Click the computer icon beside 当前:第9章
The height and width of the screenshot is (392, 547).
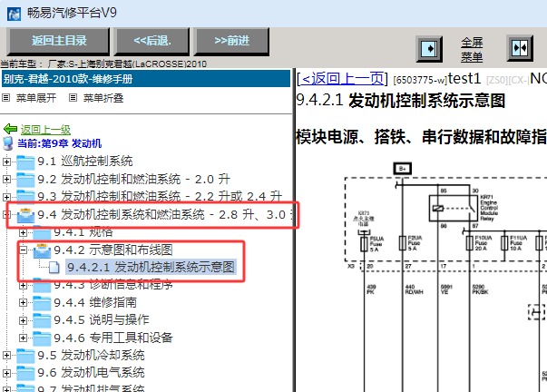click(7, 143)
